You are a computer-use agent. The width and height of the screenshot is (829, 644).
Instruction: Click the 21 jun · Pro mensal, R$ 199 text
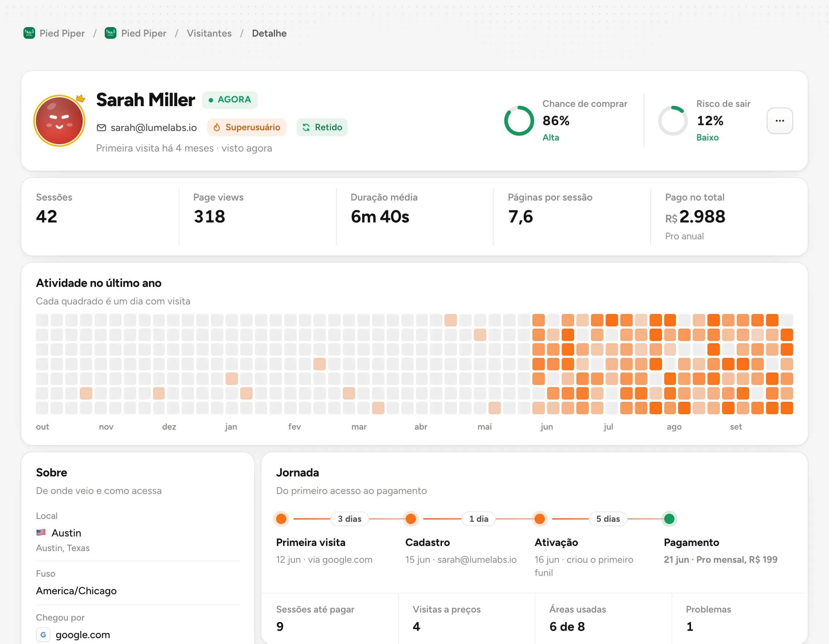(721, 559)
